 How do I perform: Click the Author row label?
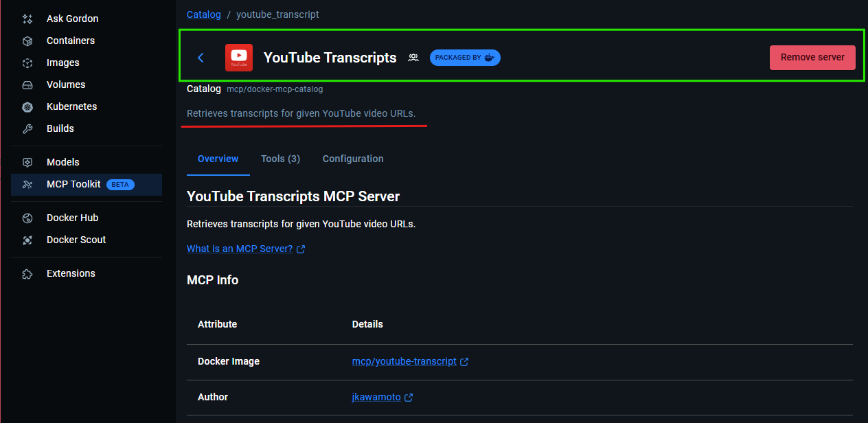pos(213,397)
